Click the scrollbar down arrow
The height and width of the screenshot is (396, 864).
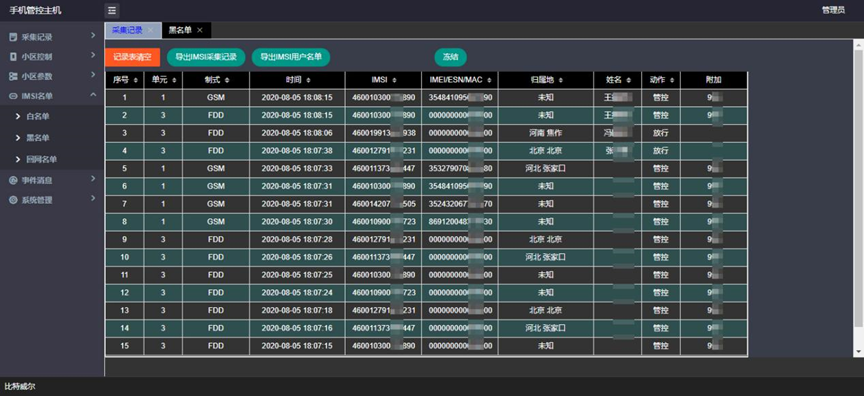click(858, 351)
